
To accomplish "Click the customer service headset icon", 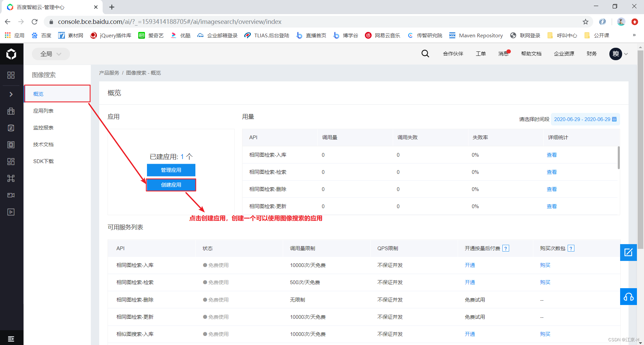I will [x=628, y=297].
